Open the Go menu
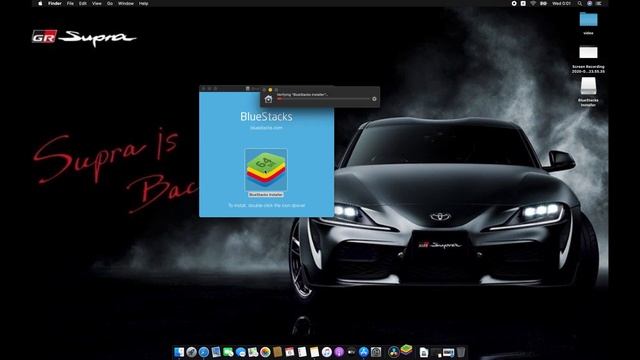The image size is (640, 360). (110, 3)
